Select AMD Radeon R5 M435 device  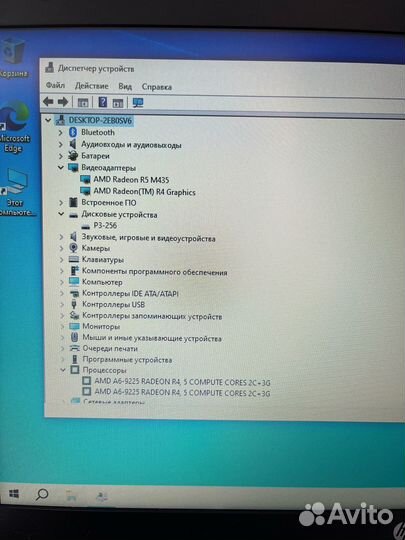point(131,180)
